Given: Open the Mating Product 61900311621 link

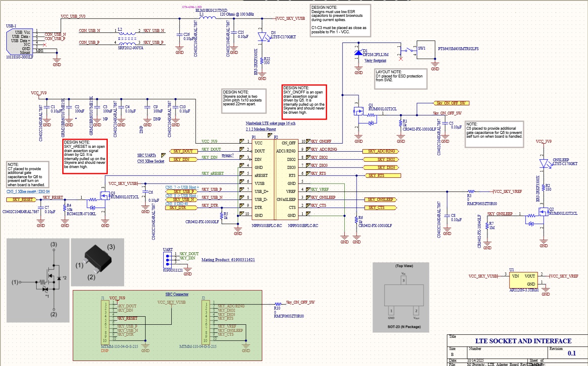Looking at the screenshot, I should (228, 260).
